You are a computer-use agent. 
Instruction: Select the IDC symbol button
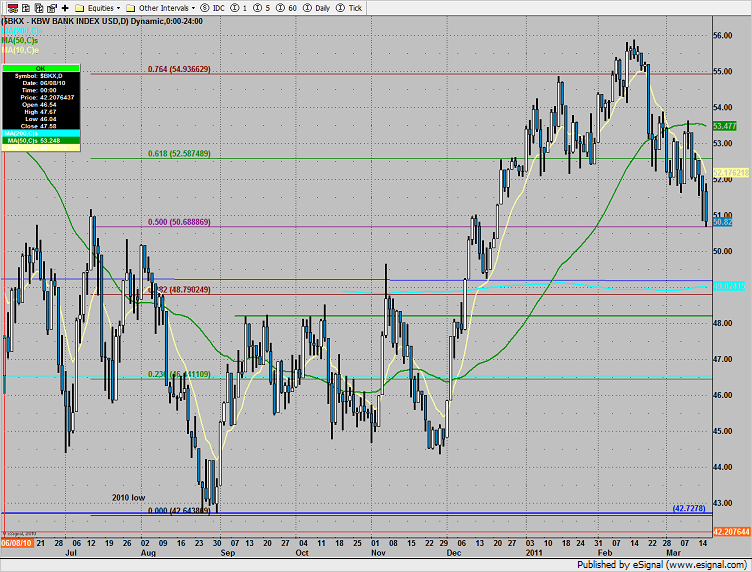click(x=212, y=8)
